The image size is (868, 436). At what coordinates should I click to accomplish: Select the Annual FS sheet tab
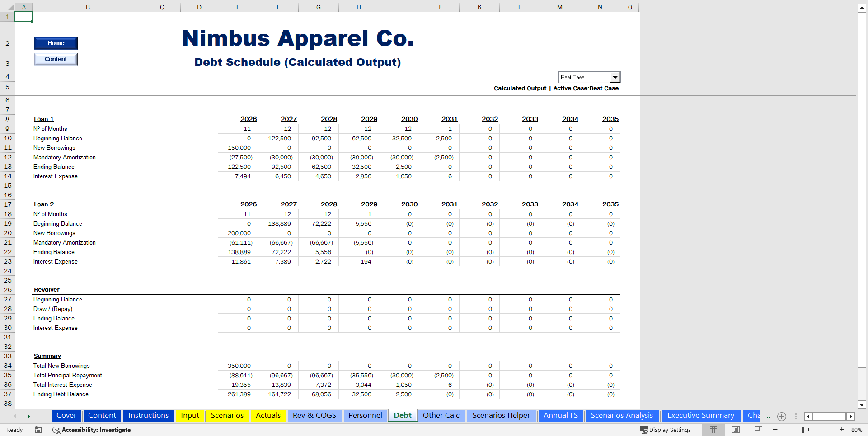(561, 415)
